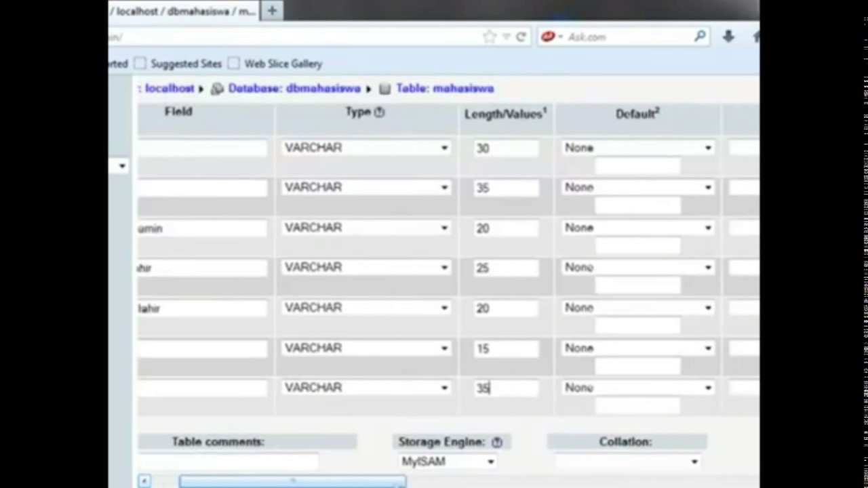This screenshot has width=868, height=488.
Task: Click the Table comments: label
Action: [x=218, y=442]
